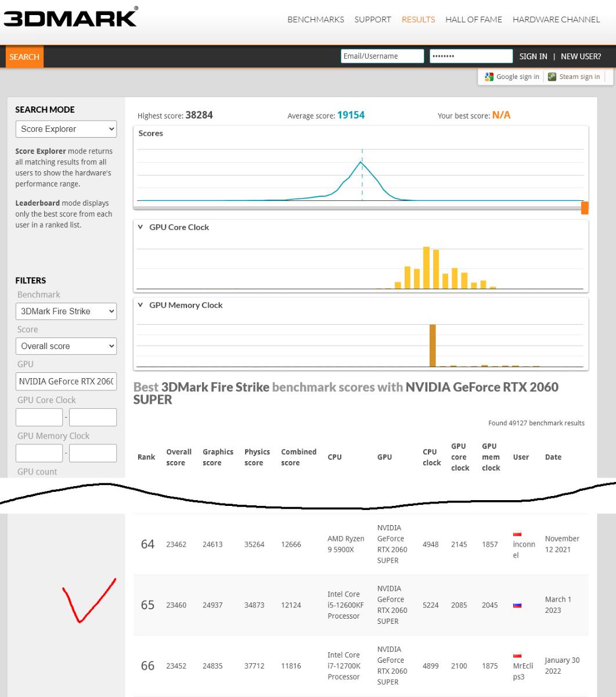Open the Score Explorer search mode dropdown
The width and height of the screenshot is (616, 697).
click(66, 129)
